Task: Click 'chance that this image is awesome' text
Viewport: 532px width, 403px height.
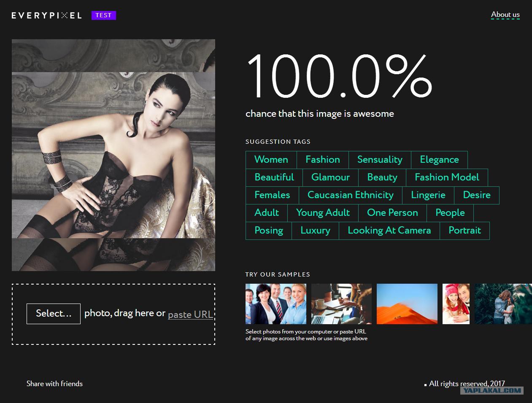Action: [320, 114]
